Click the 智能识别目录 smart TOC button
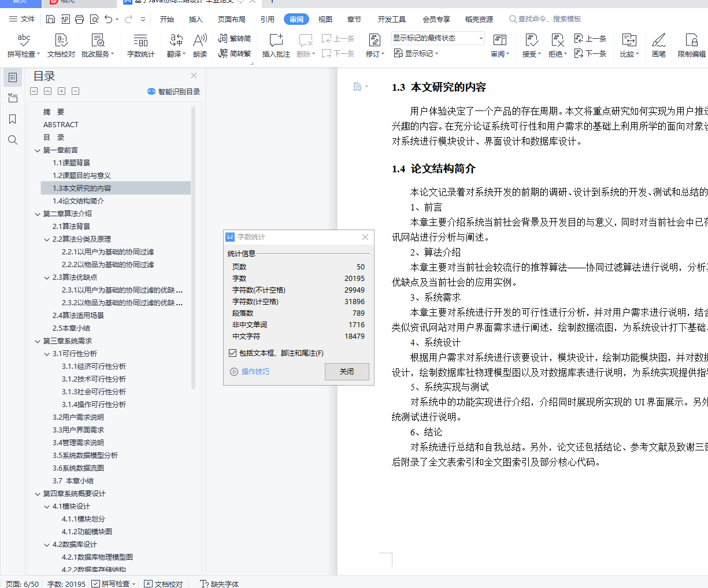Viewport: 708px width, 588px height. pos(173,91)
